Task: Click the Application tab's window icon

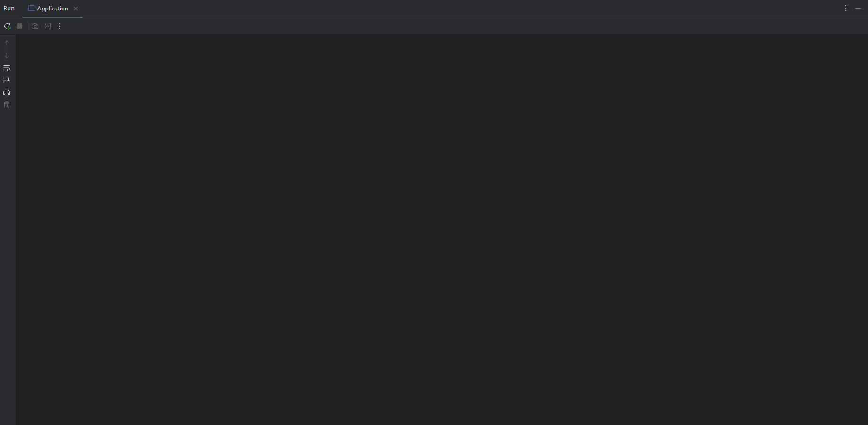Action: 32,9
